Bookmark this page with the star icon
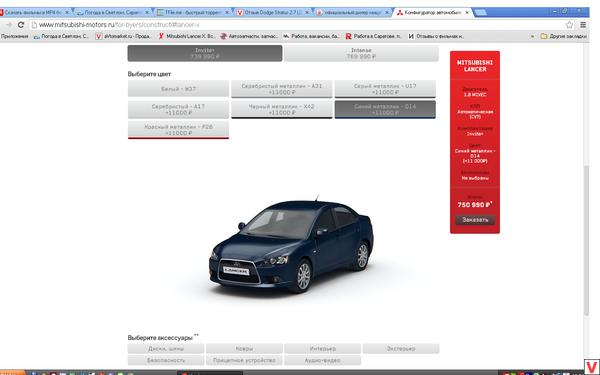Viewport: 600px width, 375px height. coord(569,25)
